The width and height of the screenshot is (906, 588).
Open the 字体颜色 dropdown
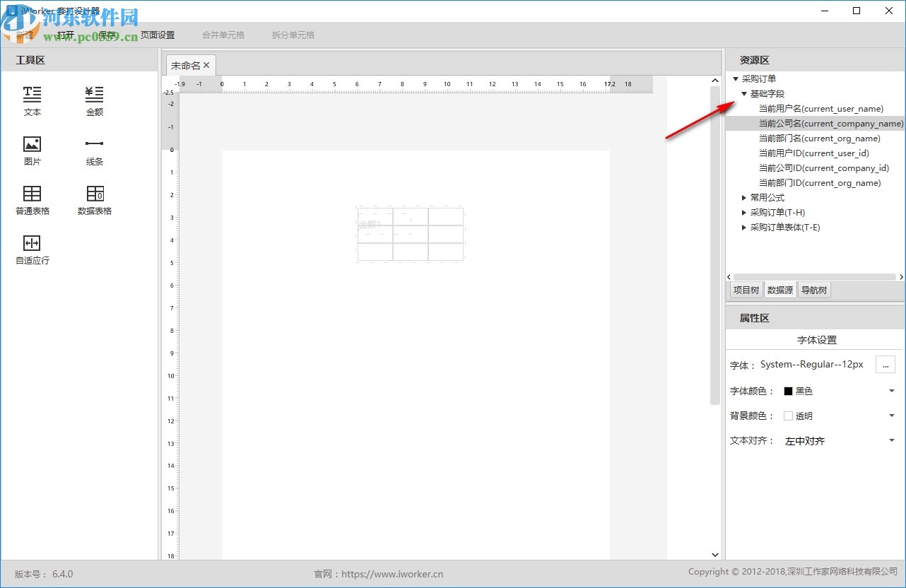891,390
